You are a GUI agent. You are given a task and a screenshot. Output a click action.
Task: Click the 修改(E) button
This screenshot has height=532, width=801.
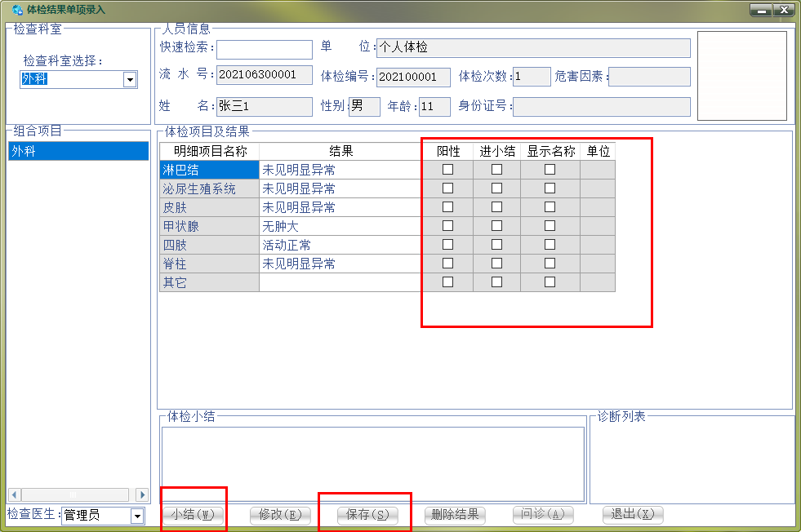coord(280,515)
